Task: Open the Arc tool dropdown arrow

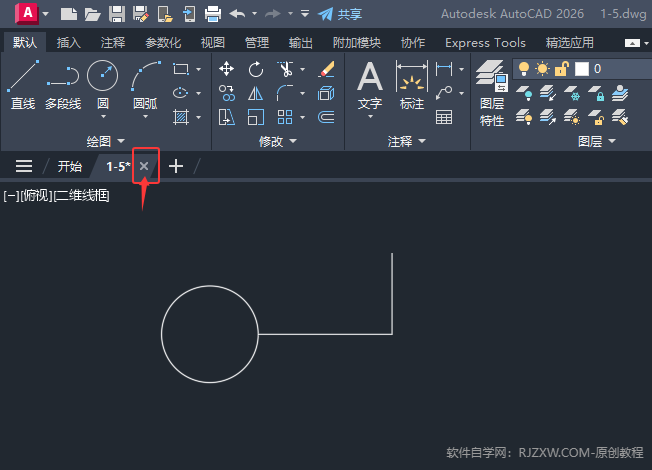Action: (146, 117)
